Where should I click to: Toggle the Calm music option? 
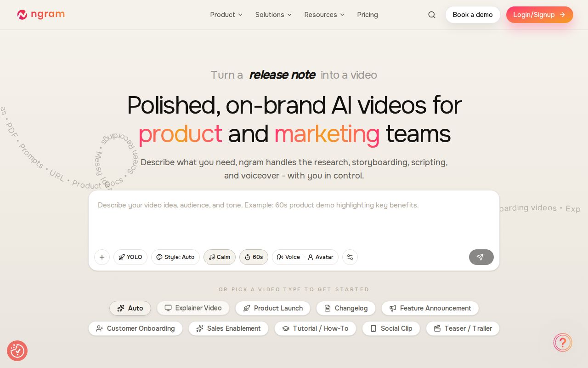[220, 257]
